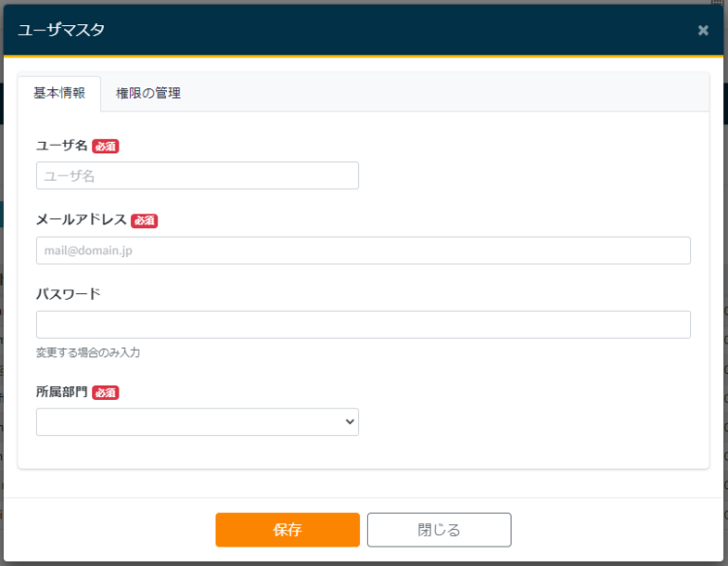728x566 pixels.
Task: Open the 権限の管理 tab
Action: (x=148, y=93)
